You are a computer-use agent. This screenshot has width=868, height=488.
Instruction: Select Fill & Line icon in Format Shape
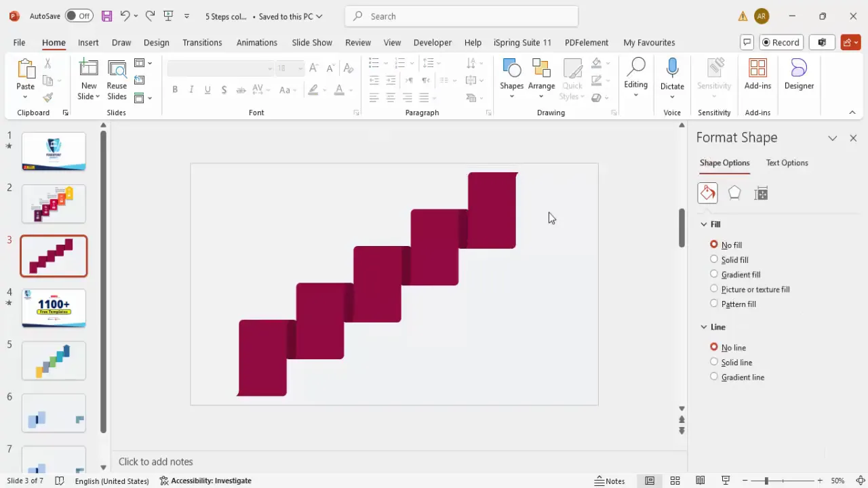click(x=707, y=193)
